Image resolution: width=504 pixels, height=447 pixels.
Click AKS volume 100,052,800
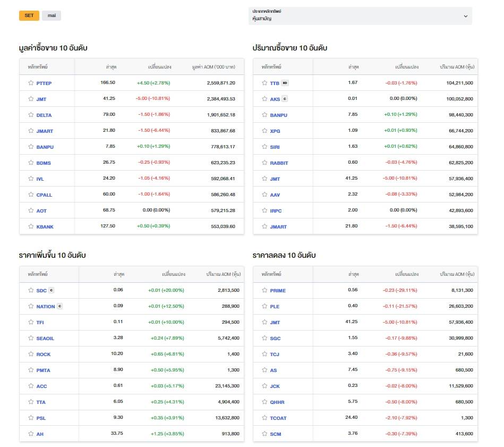[x=459, y=99]
